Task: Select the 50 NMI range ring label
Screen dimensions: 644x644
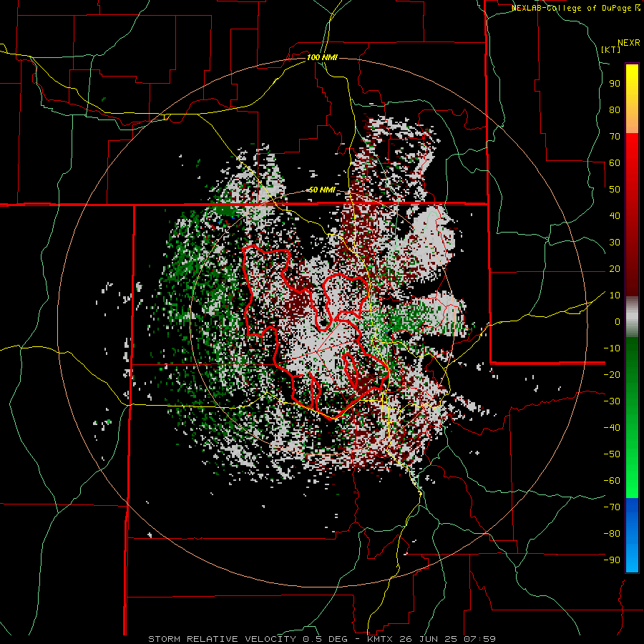Action: pos(322,190)
